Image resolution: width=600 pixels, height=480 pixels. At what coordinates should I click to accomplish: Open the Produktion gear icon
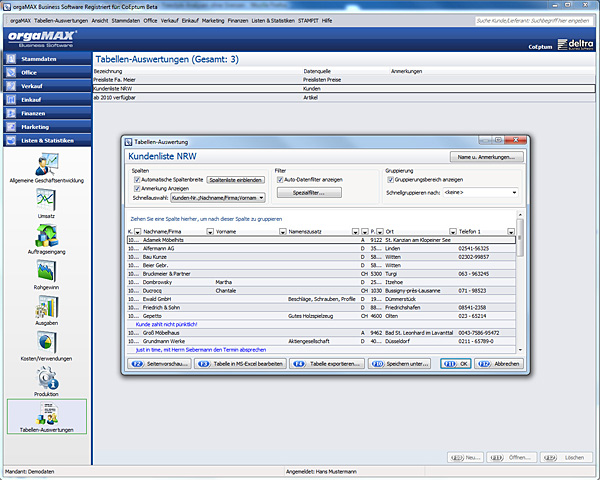pos(46,377)
